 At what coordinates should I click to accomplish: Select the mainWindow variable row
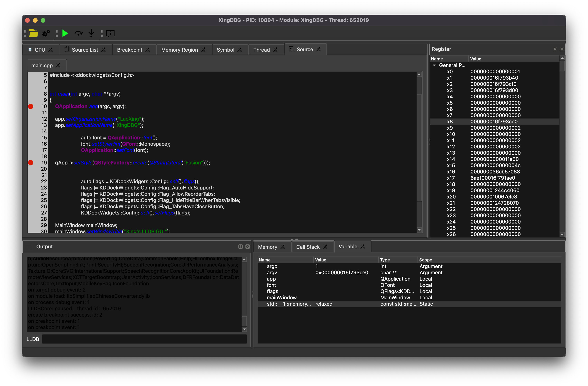point(282,298)
